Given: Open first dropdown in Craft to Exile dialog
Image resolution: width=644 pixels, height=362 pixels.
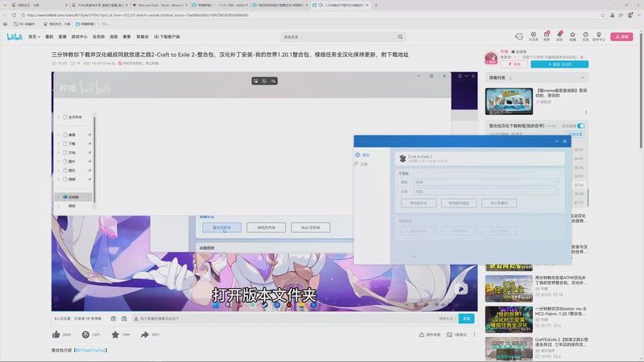Looking at the screenshot, I should (486, 183).
